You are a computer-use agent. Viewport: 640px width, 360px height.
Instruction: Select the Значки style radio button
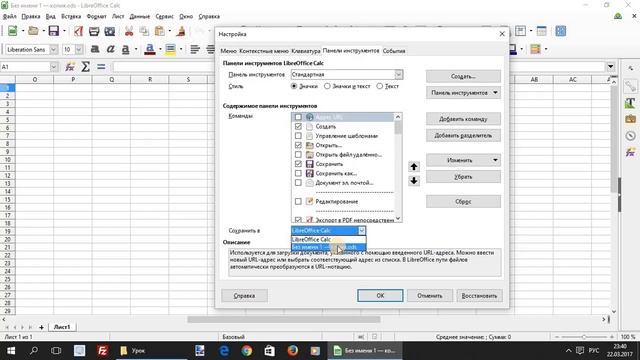(294, 86)
